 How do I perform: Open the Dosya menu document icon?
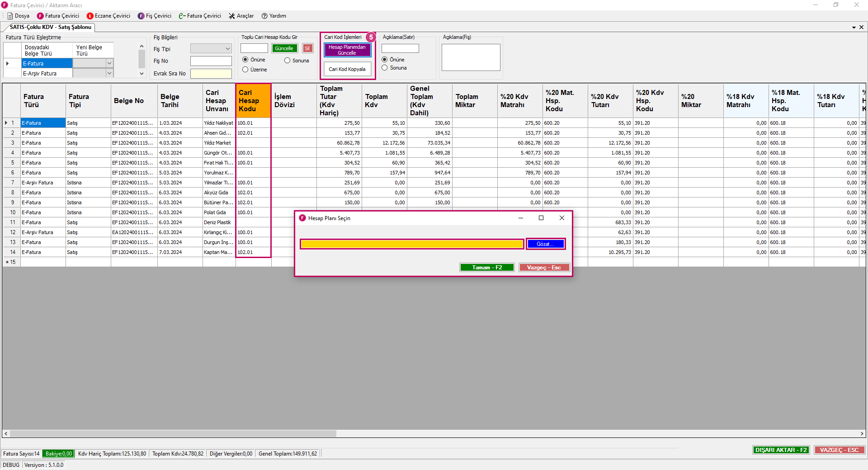(x=10, y=16)
